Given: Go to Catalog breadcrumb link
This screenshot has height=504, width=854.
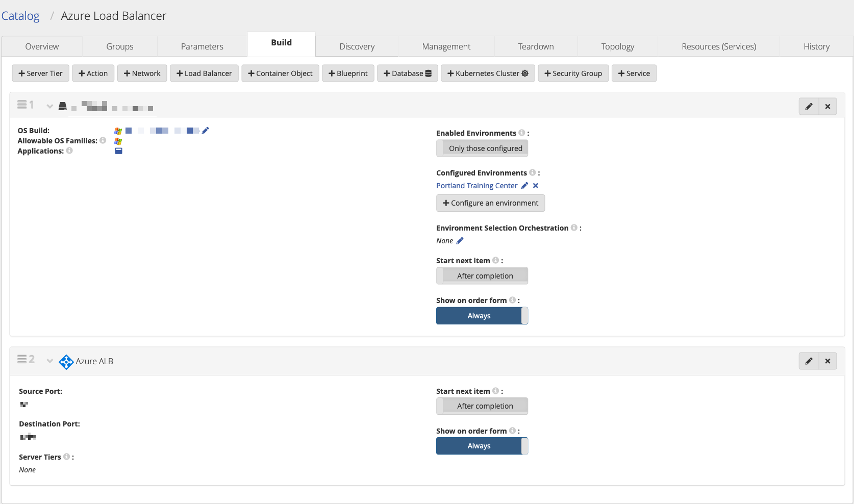Looking at the screenshot, I should pos(20,16).
